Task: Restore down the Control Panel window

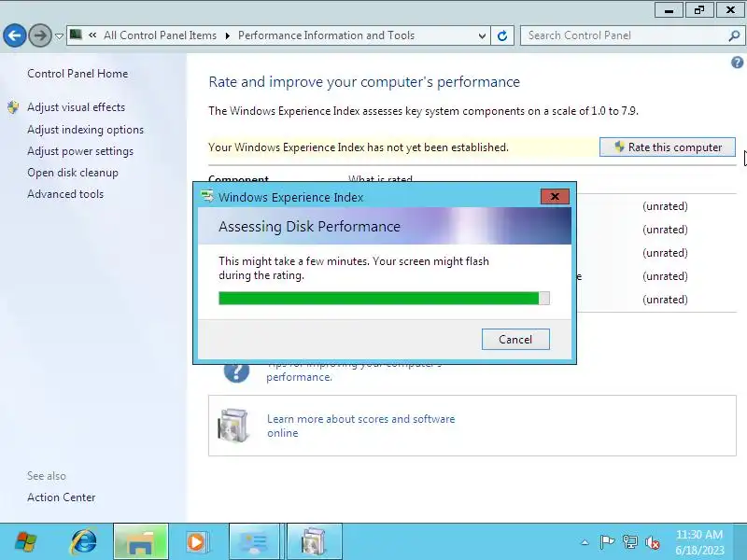Action: [x=699, y=10]
